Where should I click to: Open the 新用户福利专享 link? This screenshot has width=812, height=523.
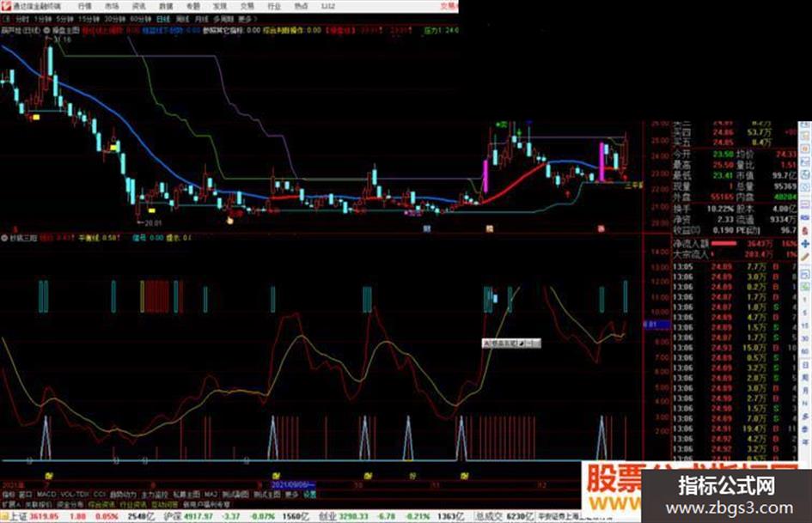[206, 504]
